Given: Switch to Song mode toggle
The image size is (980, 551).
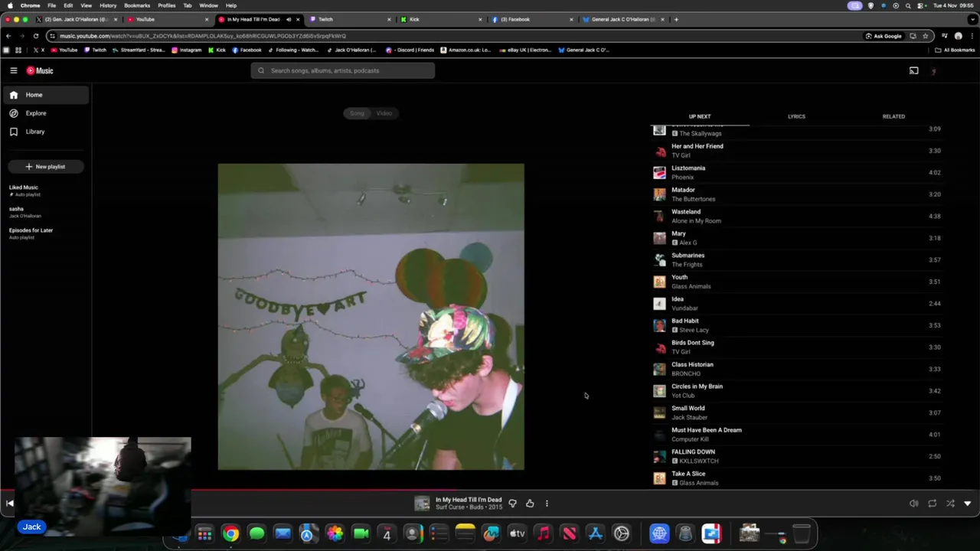Looking at the screenshot, I should tap(358, 113).
